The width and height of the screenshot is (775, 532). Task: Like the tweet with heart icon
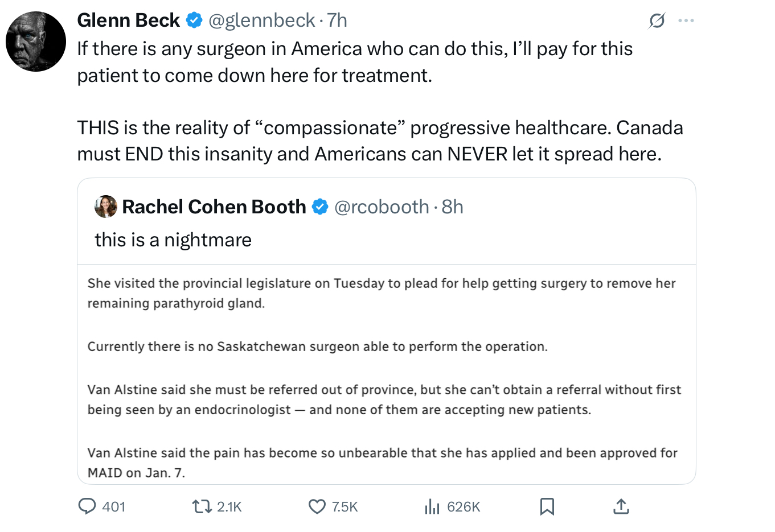[x=317, y=506]
